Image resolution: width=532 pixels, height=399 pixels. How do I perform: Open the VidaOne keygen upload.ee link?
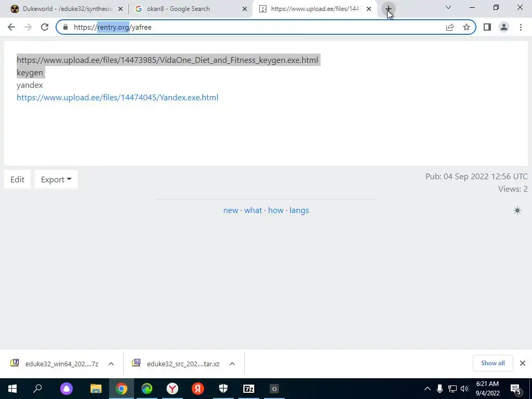(167, 60)
